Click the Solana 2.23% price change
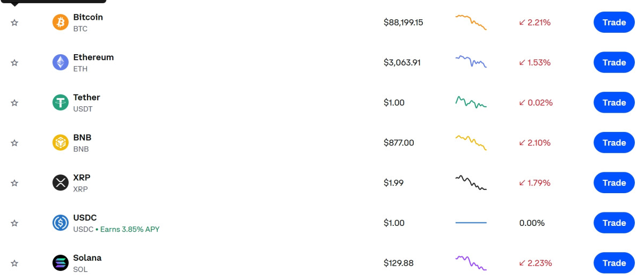Image resolution: width=644 pixels, height=279 pixels. pyautogui.click(x=535, y=263)
